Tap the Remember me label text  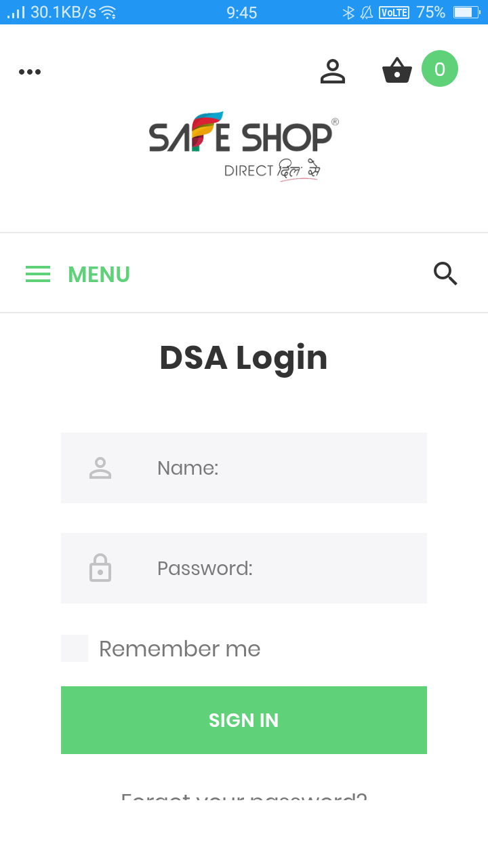click(180, 649)
